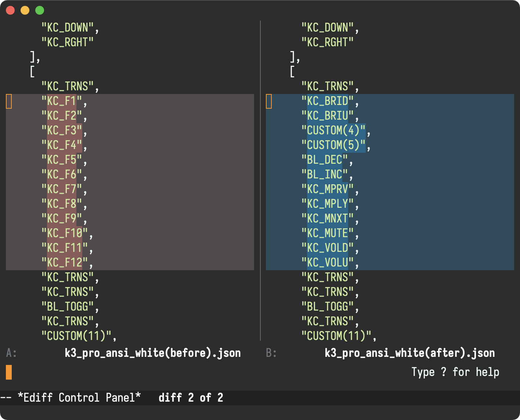Click the k3_pro_ansi_white(before).json mode line name
Screen dimensions: 520x420
153,353
